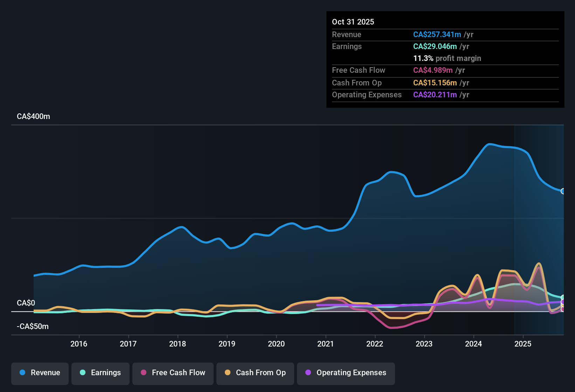Select the 2021 x-axis label

coord(326,344)
